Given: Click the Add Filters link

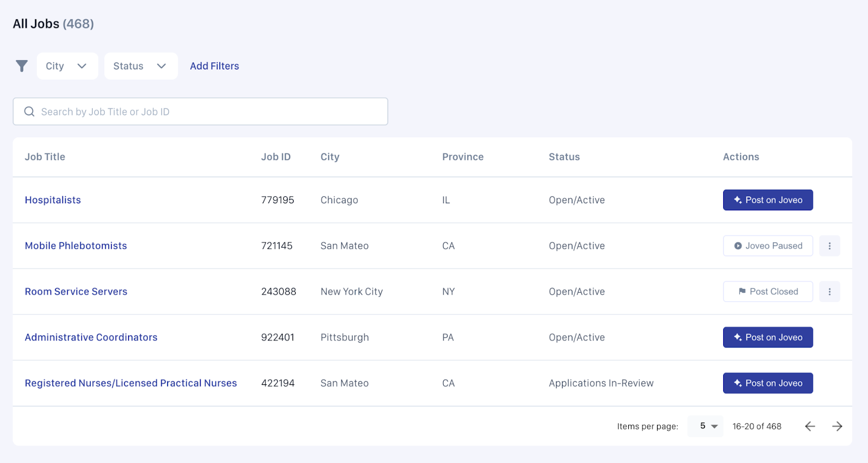Looking at the screenshot, I should point(214,66).
